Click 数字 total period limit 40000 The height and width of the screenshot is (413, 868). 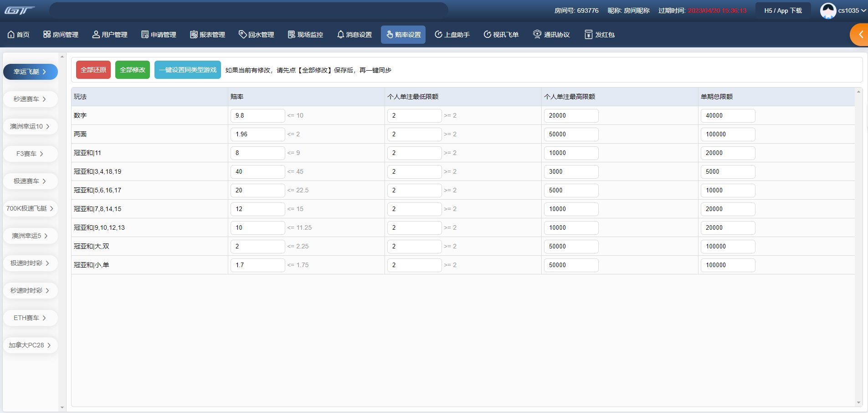point(728,115)
